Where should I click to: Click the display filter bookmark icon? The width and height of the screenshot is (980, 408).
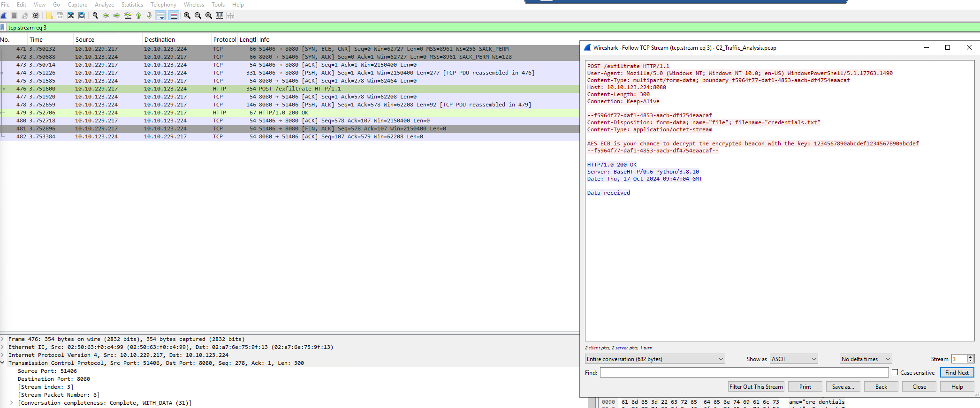point(3,28)
